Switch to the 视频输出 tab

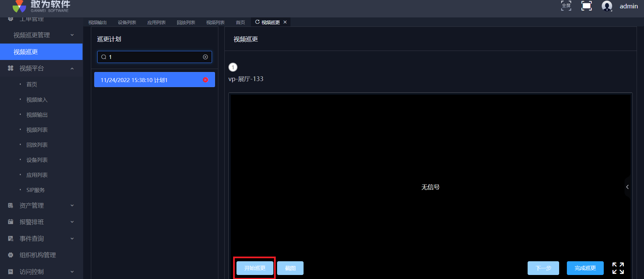[97, 22]
